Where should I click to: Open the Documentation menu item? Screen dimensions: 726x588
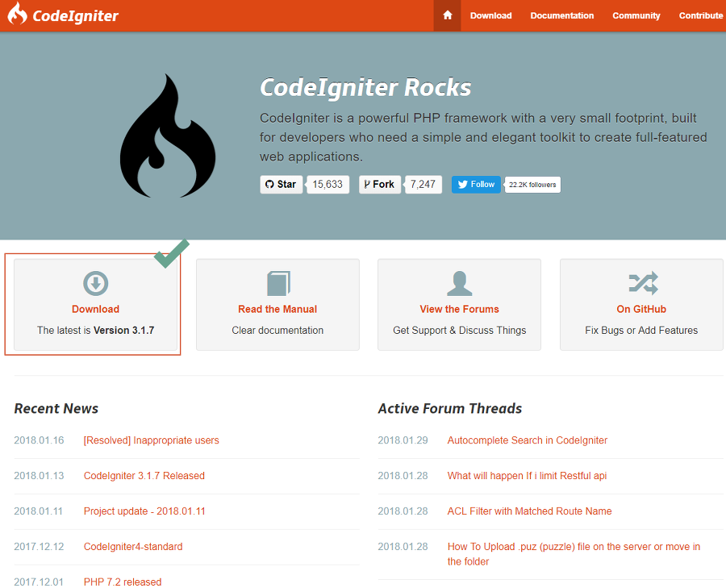[561, 15]
